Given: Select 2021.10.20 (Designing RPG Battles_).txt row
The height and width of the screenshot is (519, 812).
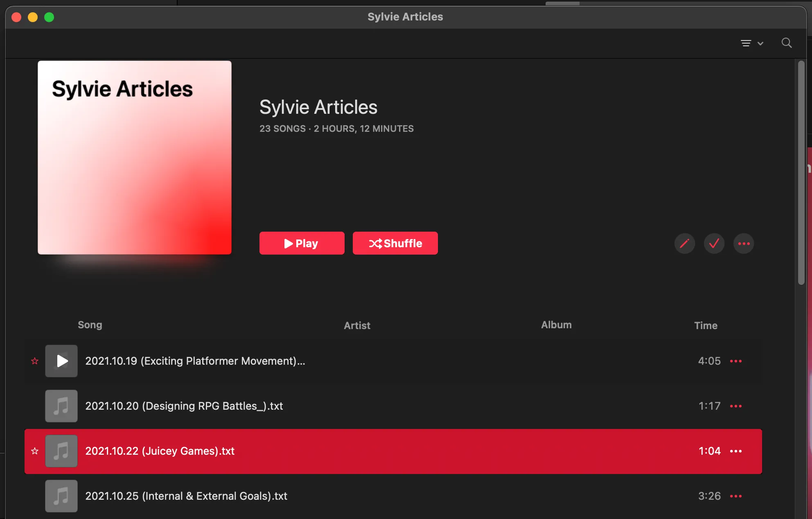Looking at the screenshot, I should coord(393,406).
